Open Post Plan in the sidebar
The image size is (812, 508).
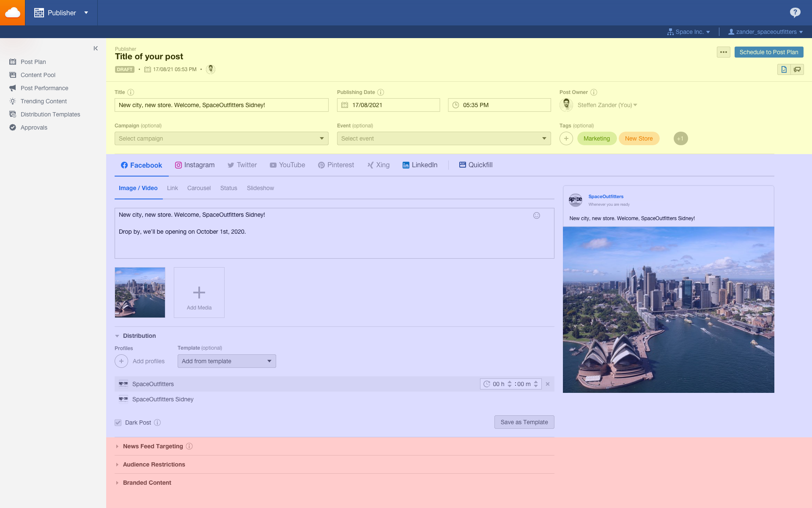pyautogui.click(x=33, y=62)
